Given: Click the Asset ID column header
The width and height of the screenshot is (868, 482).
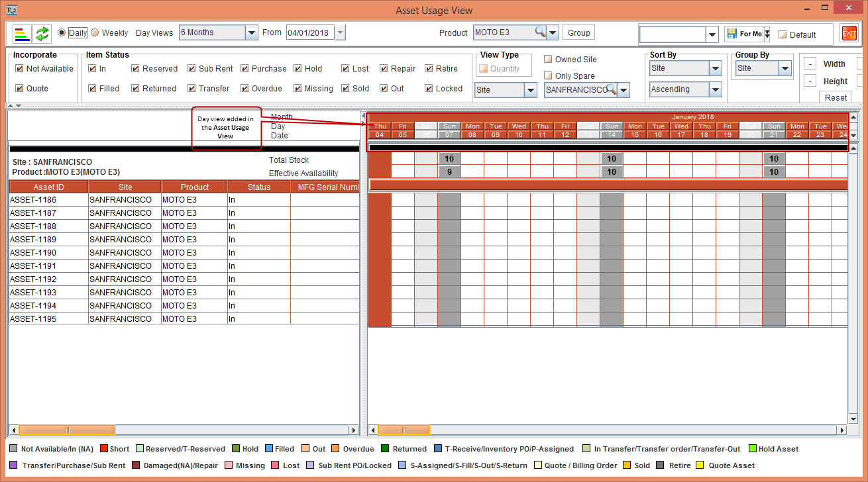Looking at the screenshot, I should coord(48,187).
